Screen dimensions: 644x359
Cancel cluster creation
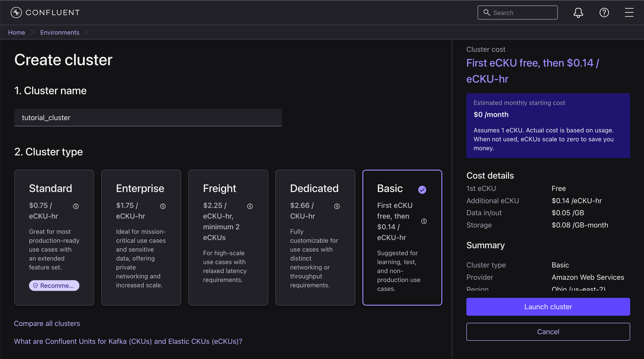pyautogui.click(x=548, y=332)
